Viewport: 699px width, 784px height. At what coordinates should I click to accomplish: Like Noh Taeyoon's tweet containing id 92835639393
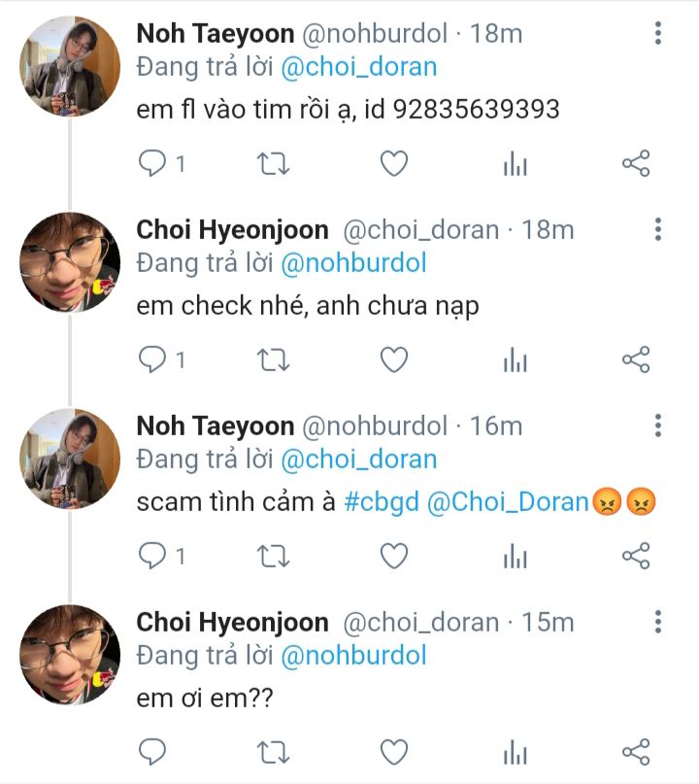click(393, 164)
